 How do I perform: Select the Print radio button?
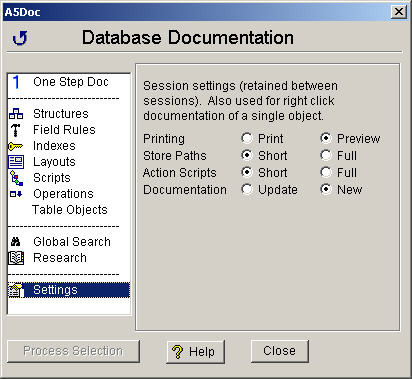247,138
